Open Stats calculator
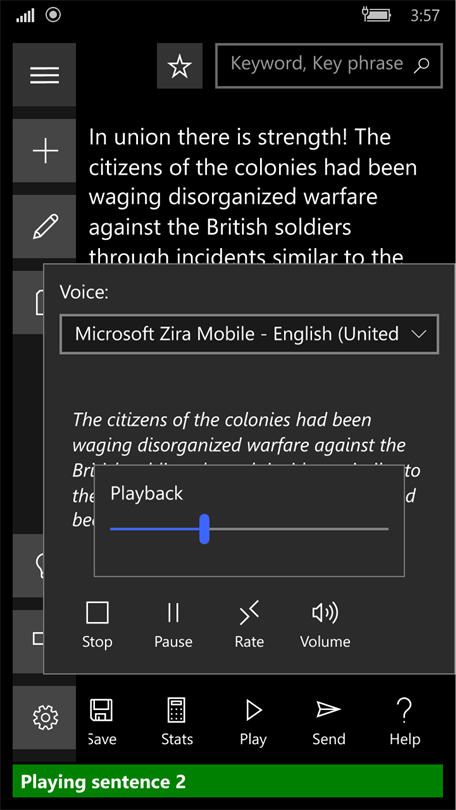The image size is (456, 810). [177, 722]
